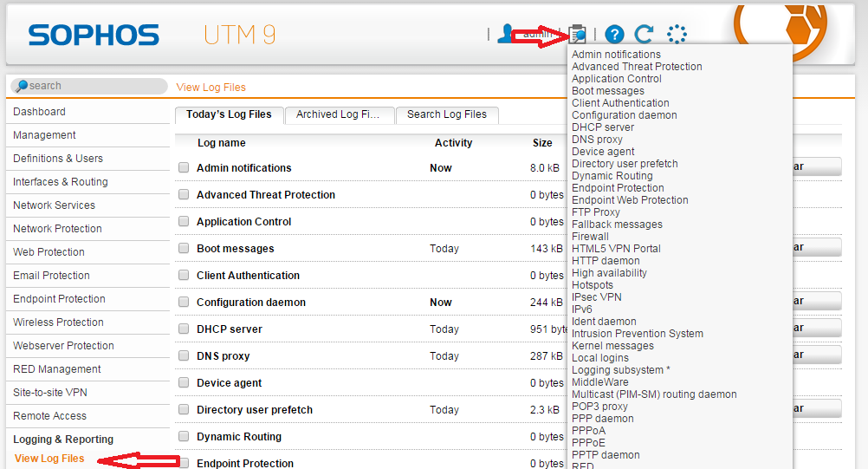Screen dimensions: 868x469
Task: Check the Directory user prefetch checkbox
Action: 184,410
